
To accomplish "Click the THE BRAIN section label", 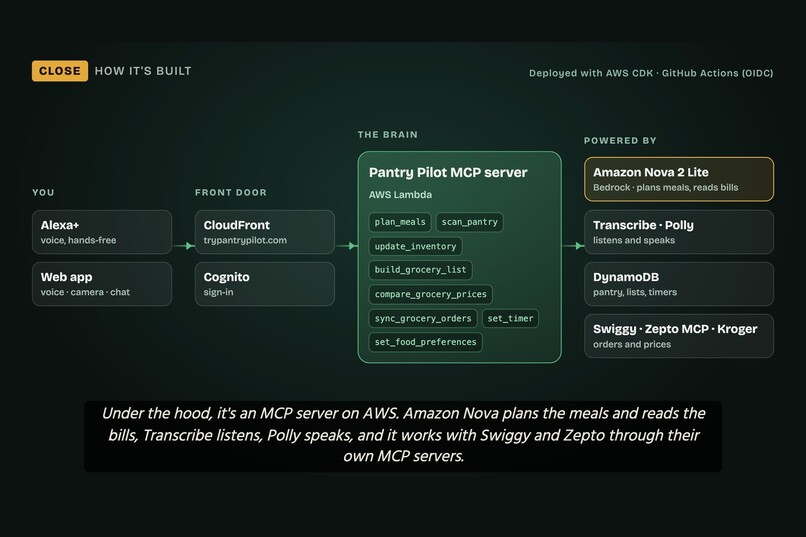I will tap(388, 135).
